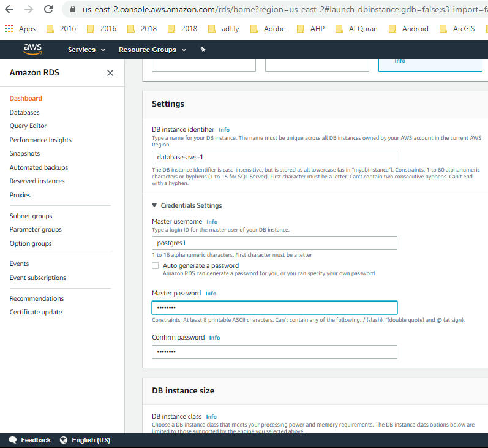Close the Amazon RDS side panel

click(110, 73)
